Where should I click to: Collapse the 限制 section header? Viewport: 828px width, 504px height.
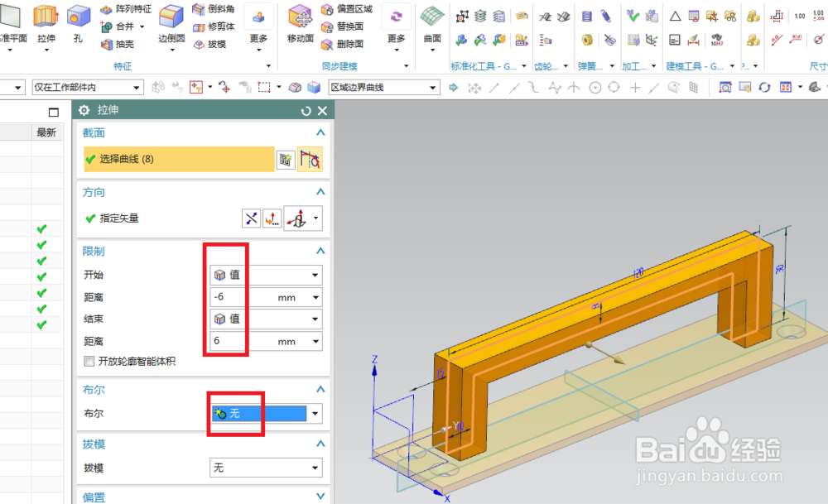(x=320, y=250)
